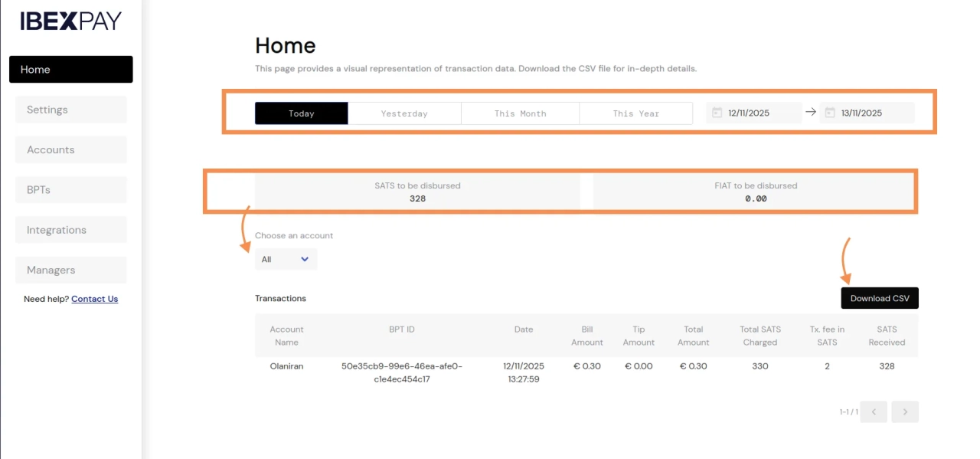Open the end date calendar icon
The height and width of the screenshot is (459, 980).
pyautogui.click(x=830, y=113)
